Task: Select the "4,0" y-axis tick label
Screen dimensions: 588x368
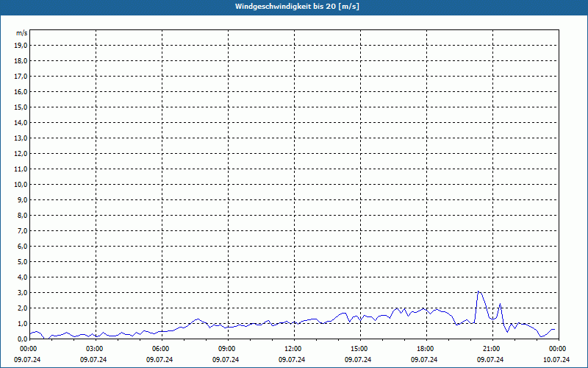Action: tap(23, 277)
